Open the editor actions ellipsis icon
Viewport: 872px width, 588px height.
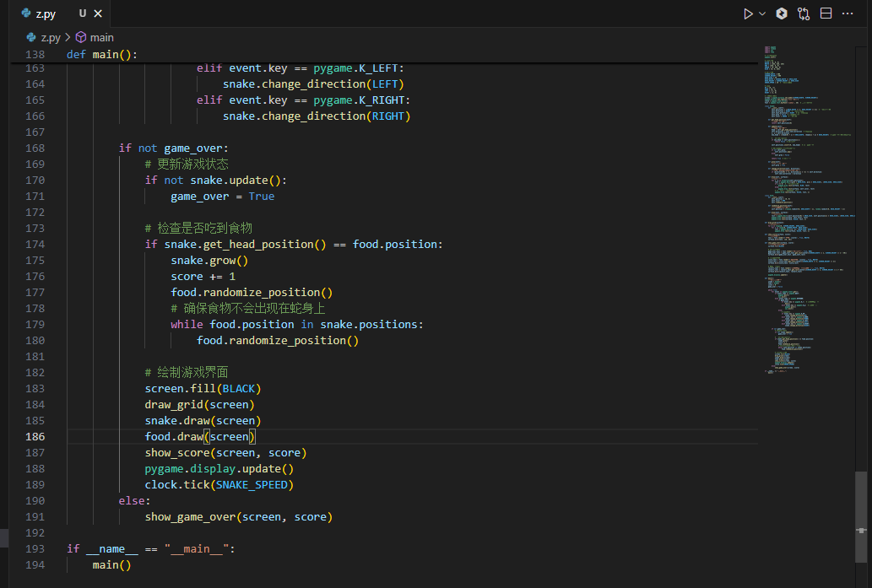click(x=849, y=13)
